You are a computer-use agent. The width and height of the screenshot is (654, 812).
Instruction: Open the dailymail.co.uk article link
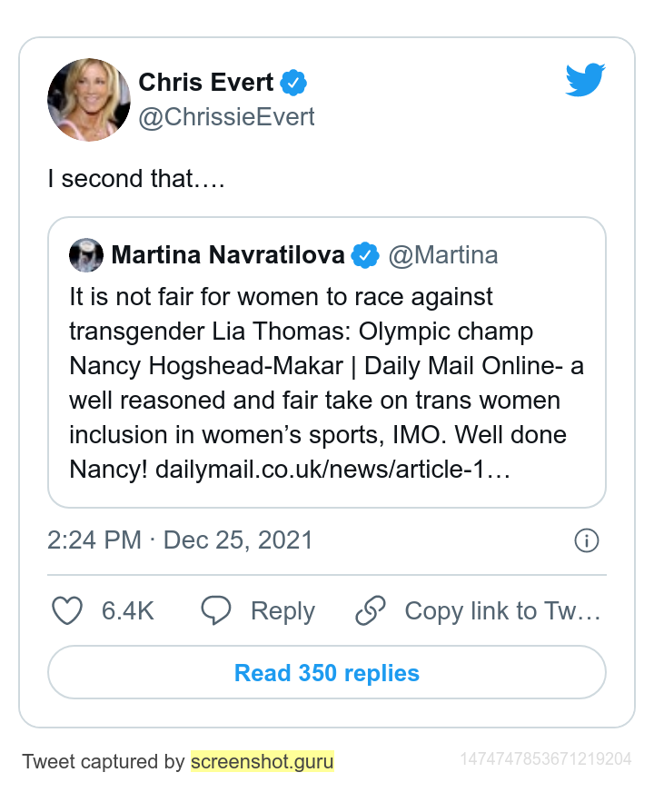coord(333,470)
